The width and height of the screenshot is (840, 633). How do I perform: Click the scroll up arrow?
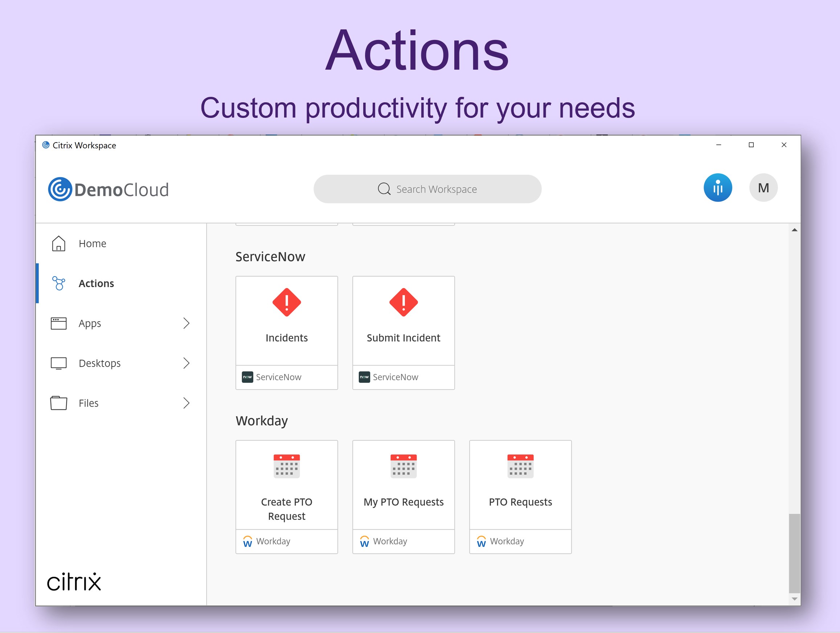(x=794, y=230)
